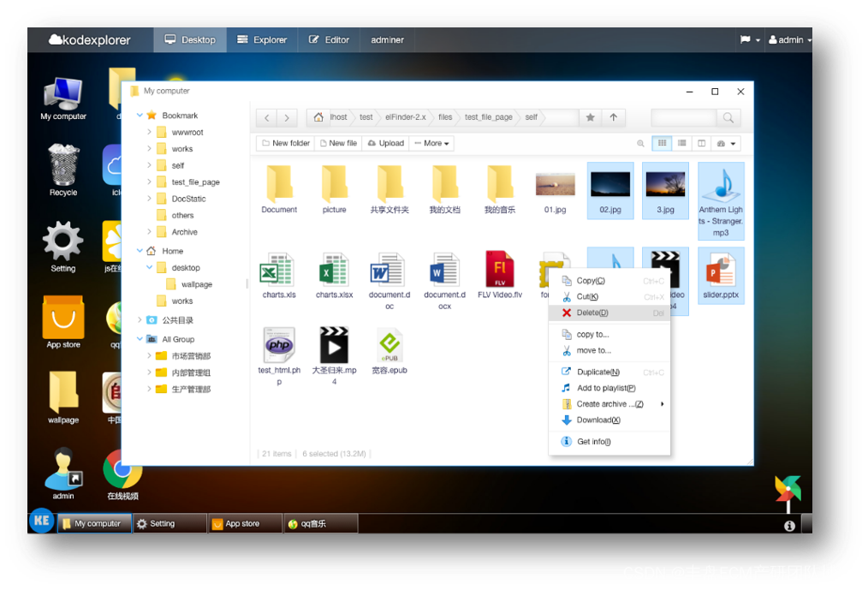Open the wallpage folder on desktop
Viewport: 868px width, 590px height.
(x=63, y=397)
